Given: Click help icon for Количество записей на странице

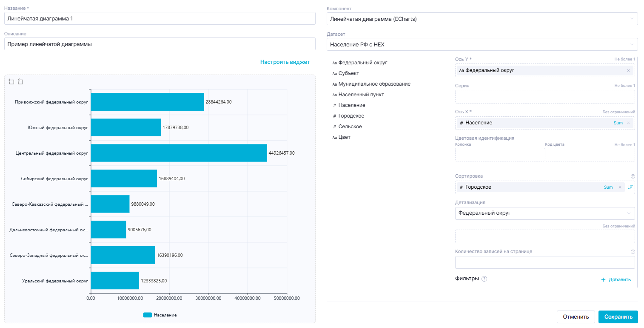Looking at the screenshot, I should pos(633,252).
